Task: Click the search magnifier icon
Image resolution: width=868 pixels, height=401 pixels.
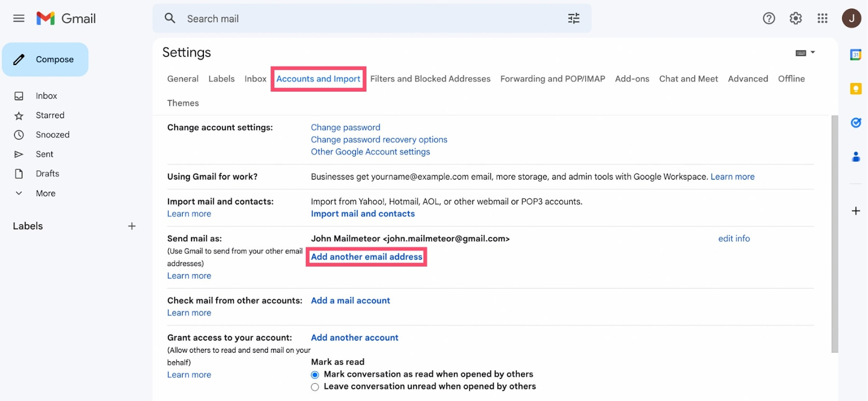Action: pos(170,18)
